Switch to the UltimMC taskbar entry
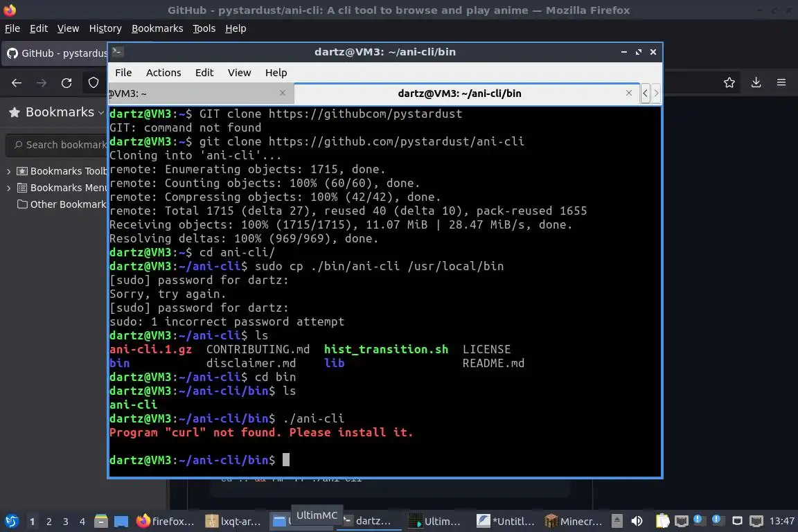Viewport: 798px width, 532px height. tap(436, 521)
